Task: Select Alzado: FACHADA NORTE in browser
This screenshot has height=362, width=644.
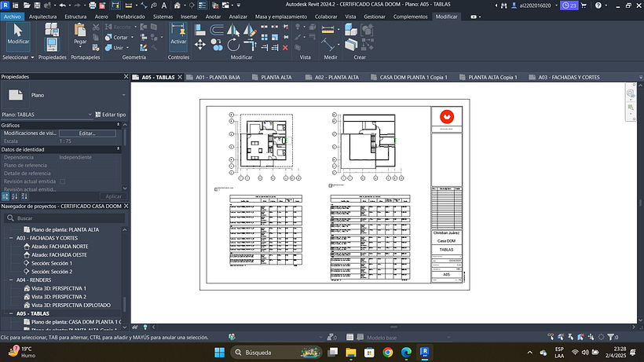Action: coord(60,247)
